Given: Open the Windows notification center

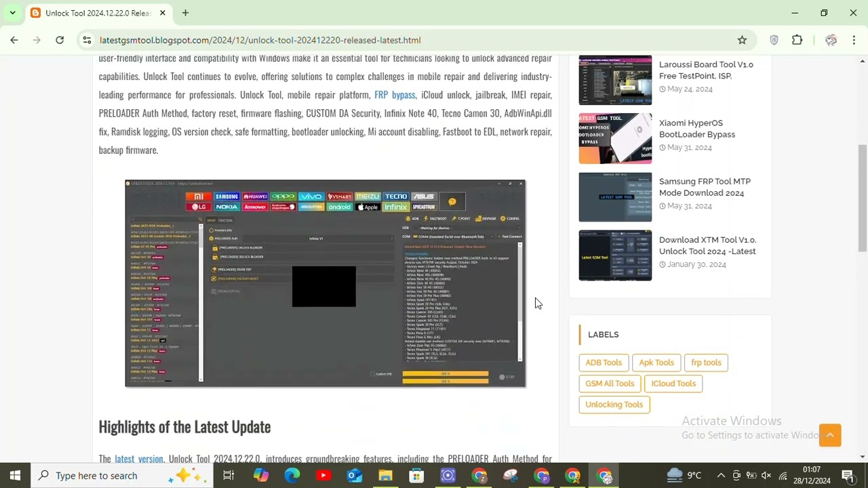Looking at the screenshot, I should 848,475.
